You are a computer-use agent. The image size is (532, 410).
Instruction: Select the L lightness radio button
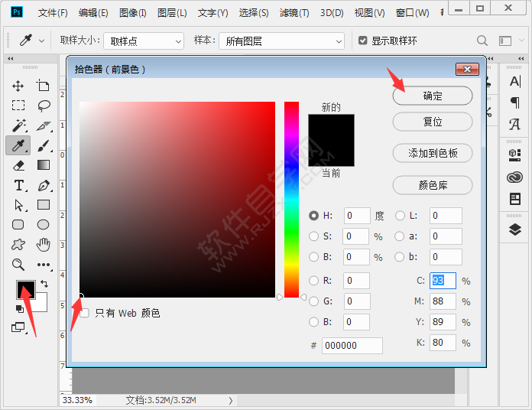pyautogui.click(x=400, y=216)
